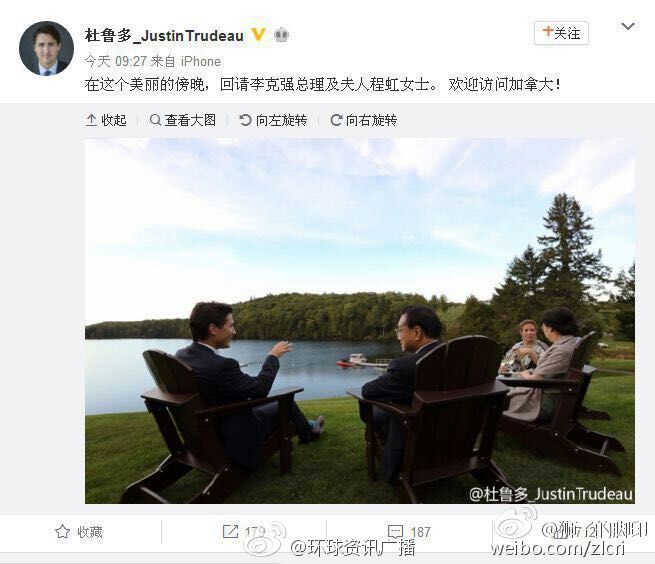Viewport: 655px width, 564px height.
Task: Click the lakeside photo in the post
Action: tap(360, 321)
